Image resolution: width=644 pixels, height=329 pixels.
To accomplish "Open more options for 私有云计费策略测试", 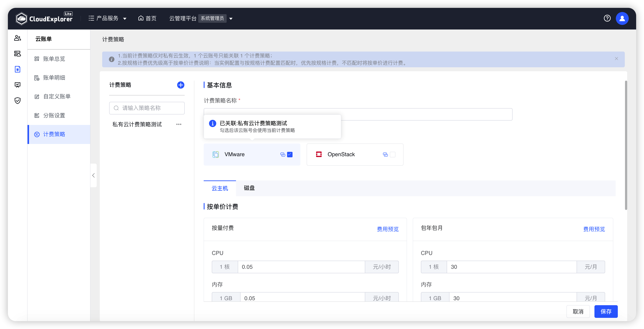I will click(179, 124).
